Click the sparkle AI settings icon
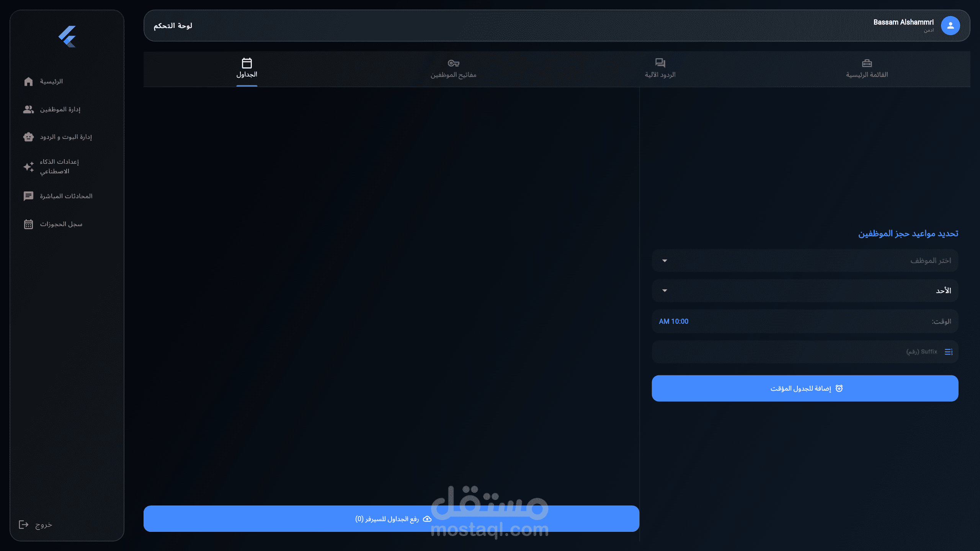Viewport: 980px width, 551px height. coord(28,166)
